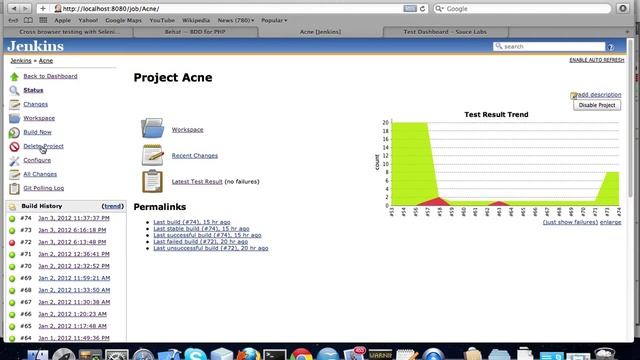
Task: Click the Jenkins breadcrumb link
Action: 21,60
